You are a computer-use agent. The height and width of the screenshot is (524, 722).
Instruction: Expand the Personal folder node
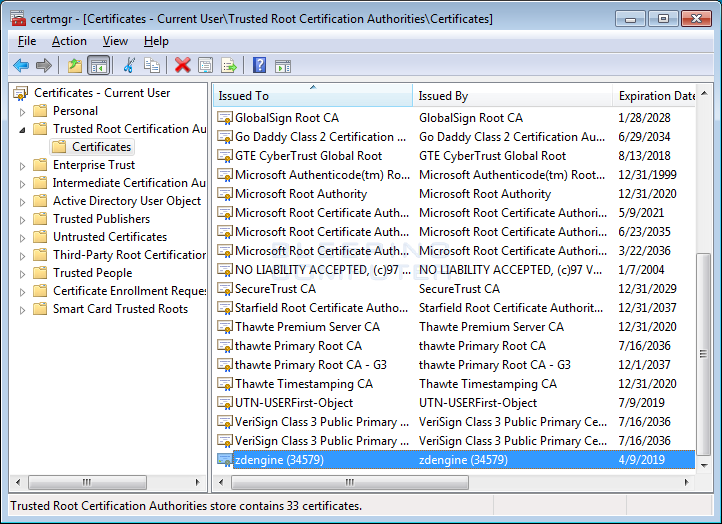pos(22,111)
